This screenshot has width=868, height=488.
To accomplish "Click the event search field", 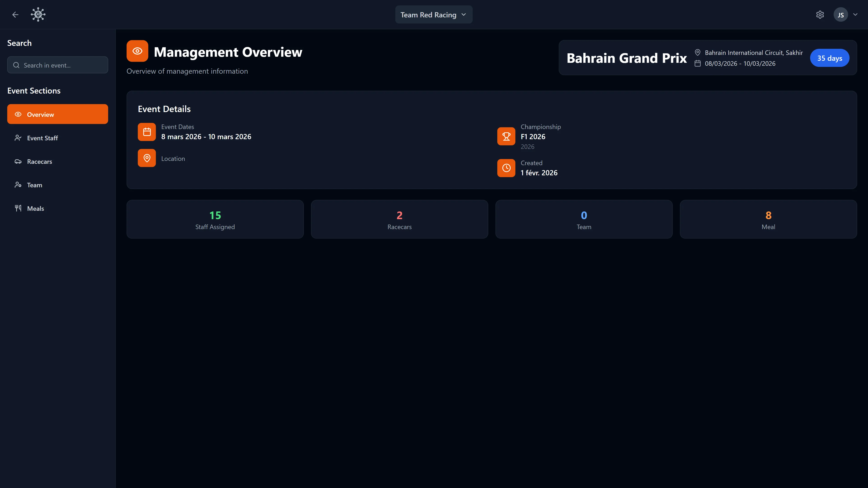I will pos(57,65).
